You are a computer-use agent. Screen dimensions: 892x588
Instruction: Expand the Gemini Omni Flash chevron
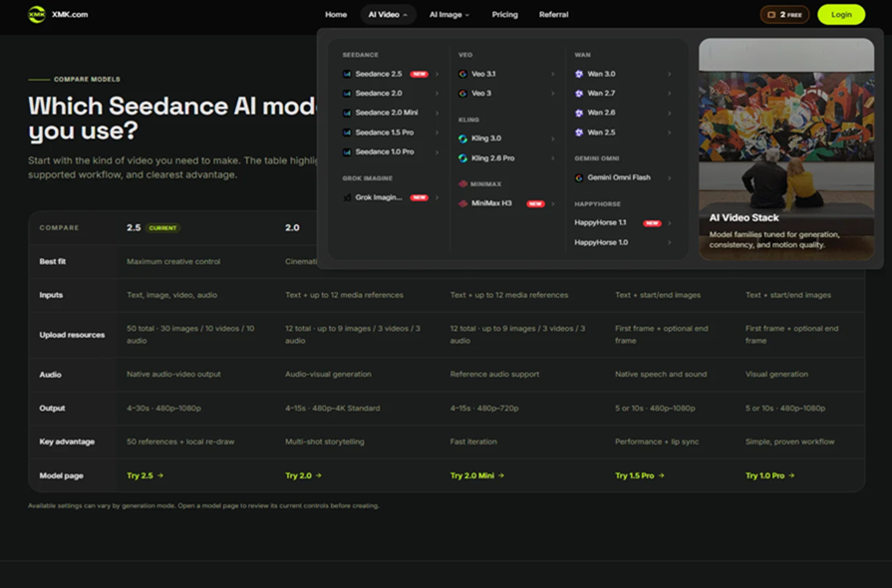tap(670, 178)
